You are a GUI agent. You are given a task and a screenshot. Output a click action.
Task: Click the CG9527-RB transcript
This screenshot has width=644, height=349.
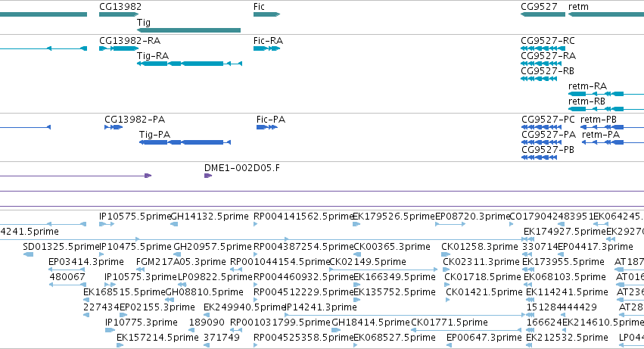539,79
